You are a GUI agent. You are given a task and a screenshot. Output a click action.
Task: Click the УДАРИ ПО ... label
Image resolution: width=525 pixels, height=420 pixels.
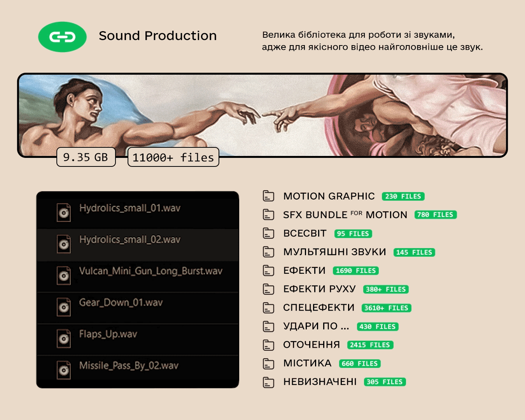coord(316,326)
